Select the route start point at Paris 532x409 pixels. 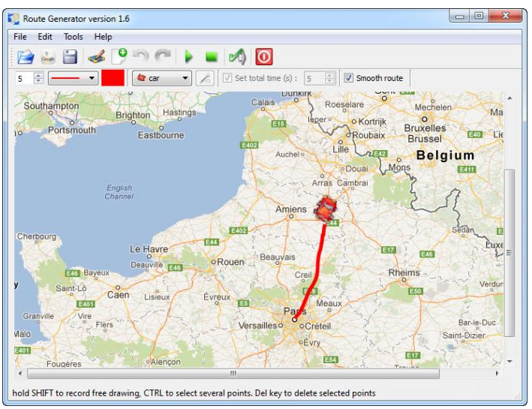294,320
